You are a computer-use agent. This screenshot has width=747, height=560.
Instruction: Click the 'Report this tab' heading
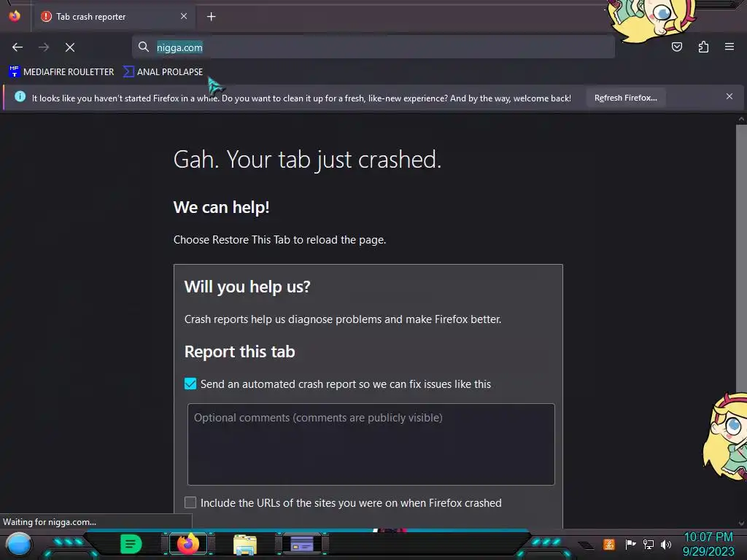coord(239,351)
